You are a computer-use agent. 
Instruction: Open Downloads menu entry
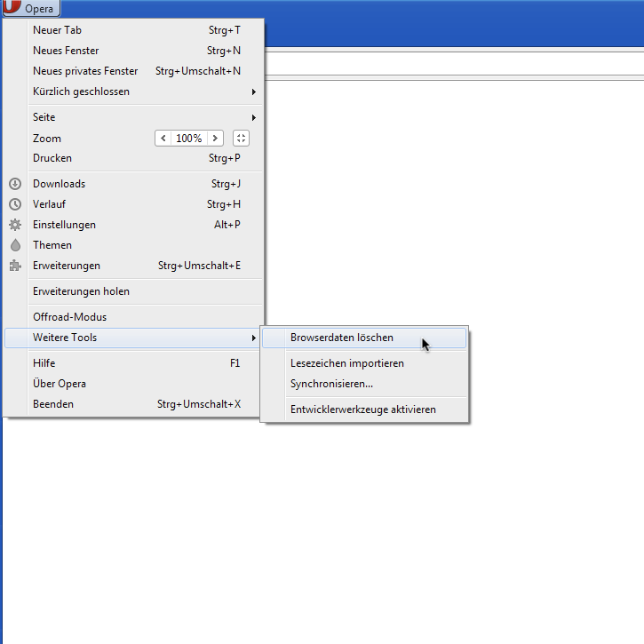[x=133, y=184]
